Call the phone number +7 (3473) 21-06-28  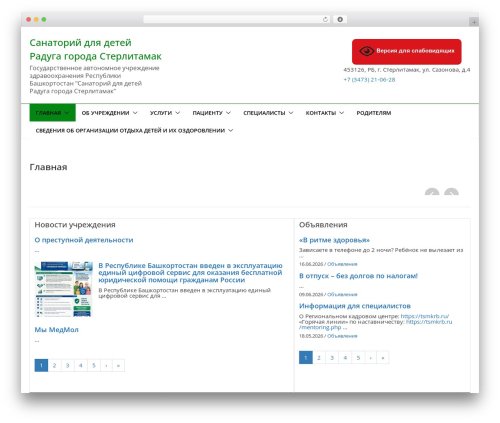click(369, 80)
